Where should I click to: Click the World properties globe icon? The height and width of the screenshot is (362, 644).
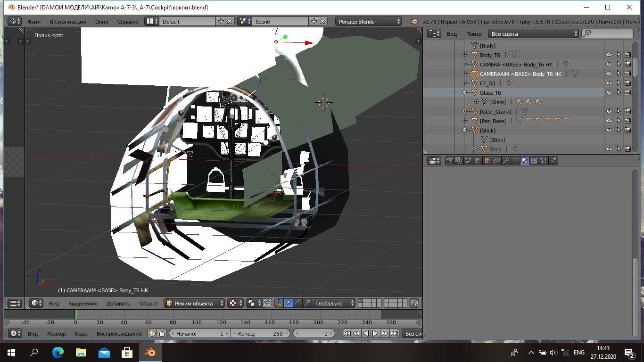pyautogui.click(x=478, y=161)
